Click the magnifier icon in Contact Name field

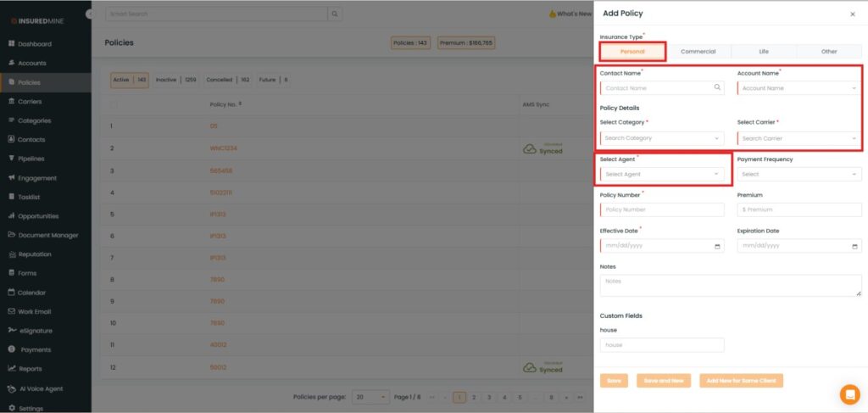click(x=717, y=87)
